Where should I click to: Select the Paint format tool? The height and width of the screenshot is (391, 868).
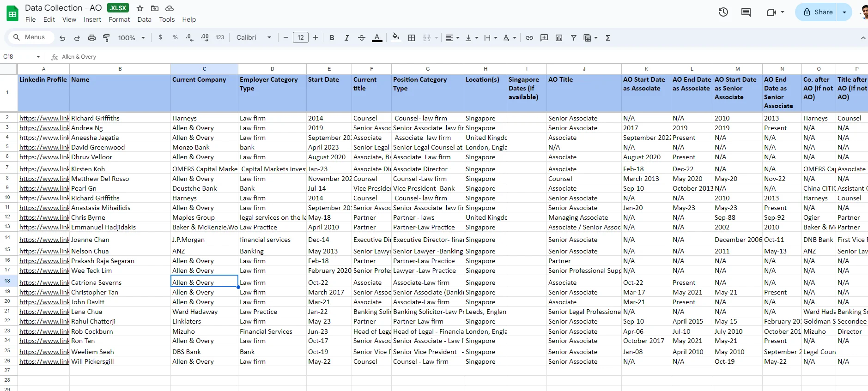click(x=106, y=38)
